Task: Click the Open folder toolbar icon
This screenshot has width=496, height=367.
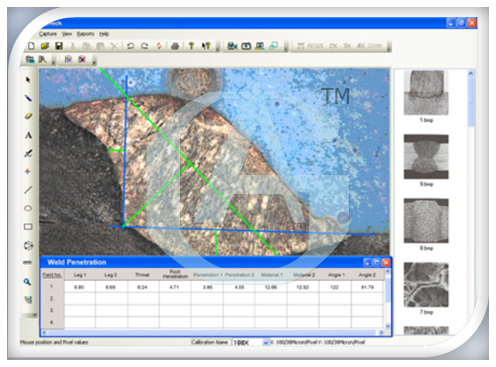Action: coord(45,46)
